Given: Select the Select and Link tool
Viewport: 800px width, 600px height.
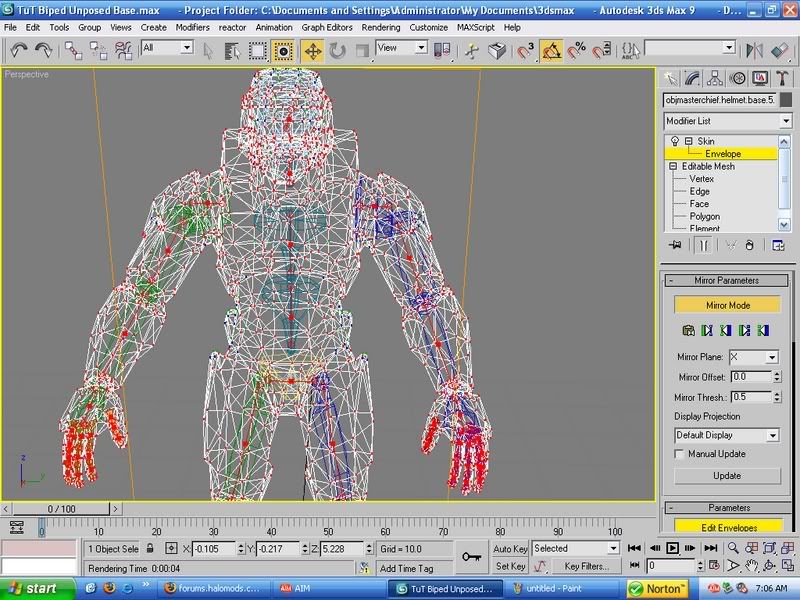Looking at the screenshot, I should click(73, 51).
